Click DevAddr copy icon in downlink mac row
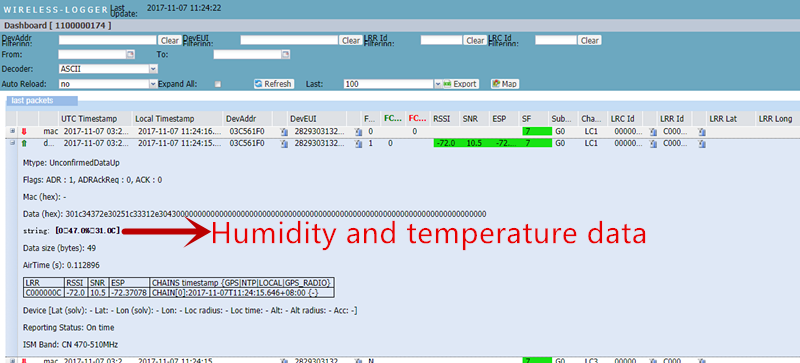This screenshot has height=363, width=800. coord(284,132)
